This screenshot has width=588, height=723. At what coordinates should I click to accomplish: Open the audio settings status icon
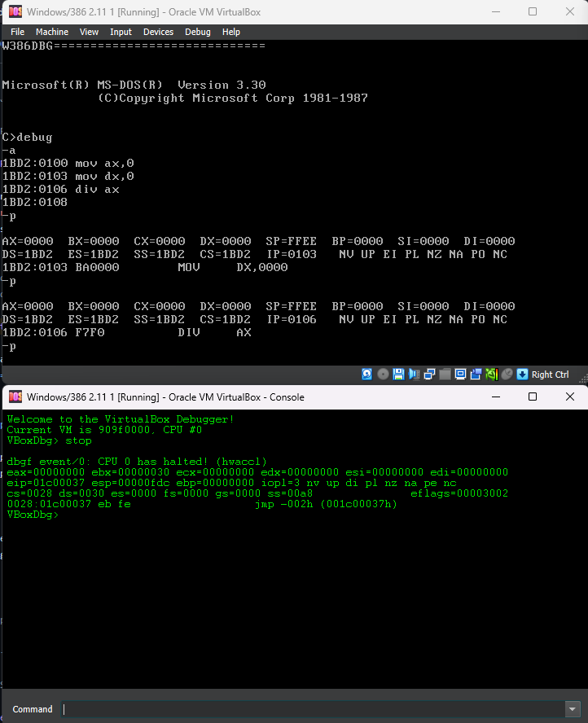click(414, 375)
